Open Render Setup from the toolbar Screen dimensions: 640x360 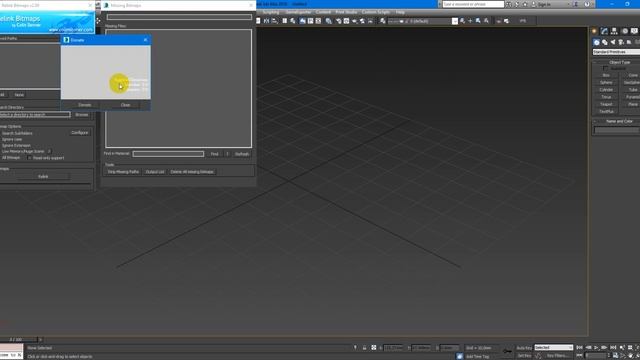pos(338,21)
